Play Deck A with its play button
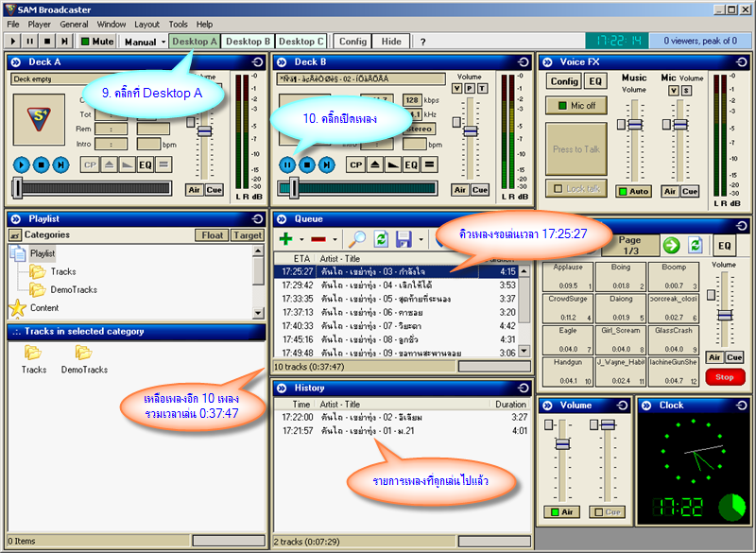The height and width of the screenshot is (553, 756). click(x=21, y=164)
